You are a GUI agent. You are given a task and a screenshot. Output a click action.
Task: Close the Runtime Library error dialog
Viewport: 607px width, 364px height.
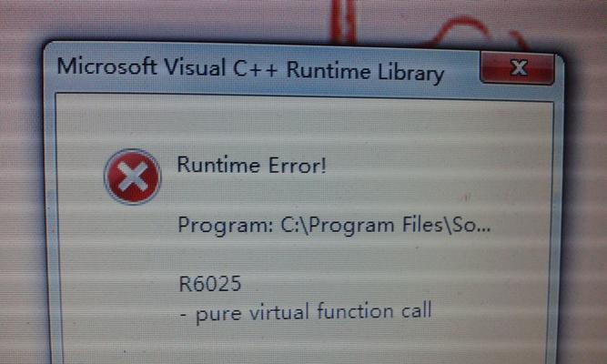click(517, 67)
